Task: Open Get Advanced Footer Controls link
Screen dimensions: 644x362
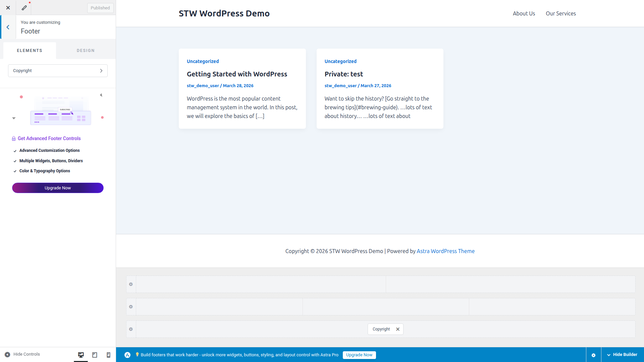Action: click(x=49, y=138)
